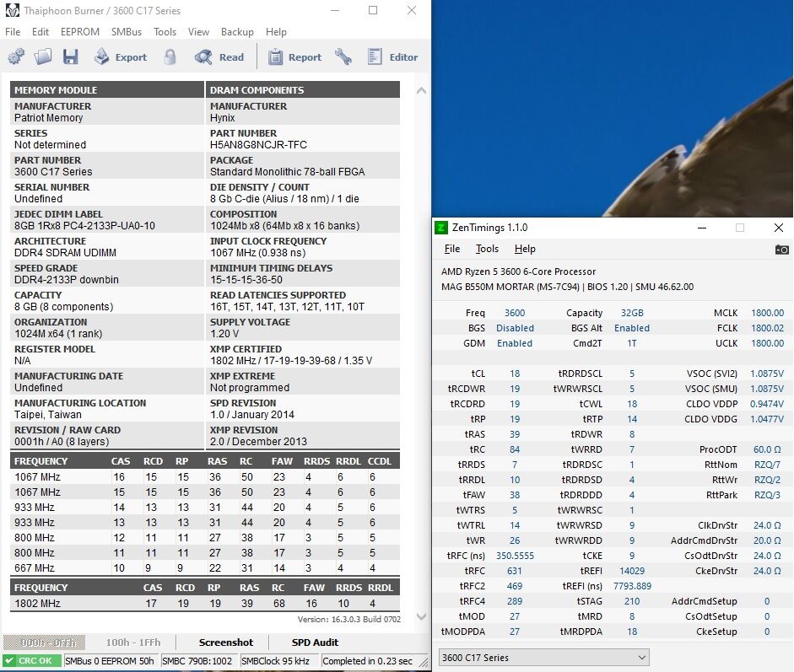The width and height of the screenshot is (794, 672).
Task: Open the Edit menu in Thaiphoon Burner
Action: coord(40,32)
